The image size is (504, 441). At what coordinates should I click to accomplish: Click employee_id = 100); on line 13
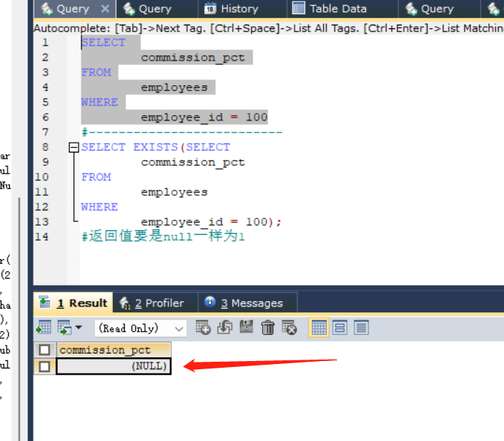tap(211, 222)
